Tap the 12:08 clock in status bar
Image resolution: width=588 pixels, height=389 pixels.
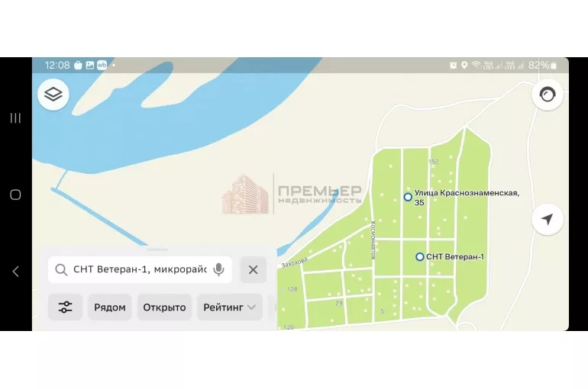(57, 66)
